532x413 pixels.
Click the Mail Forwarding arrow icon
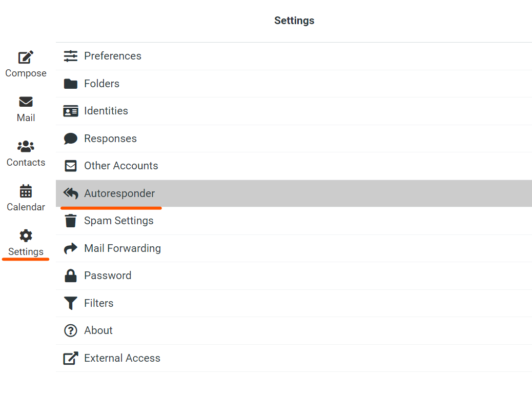click(71, 248)
